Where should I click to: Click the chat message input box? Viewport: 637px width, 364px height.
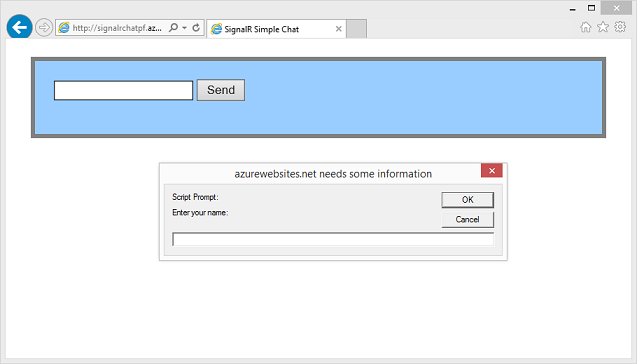point(124,90)
